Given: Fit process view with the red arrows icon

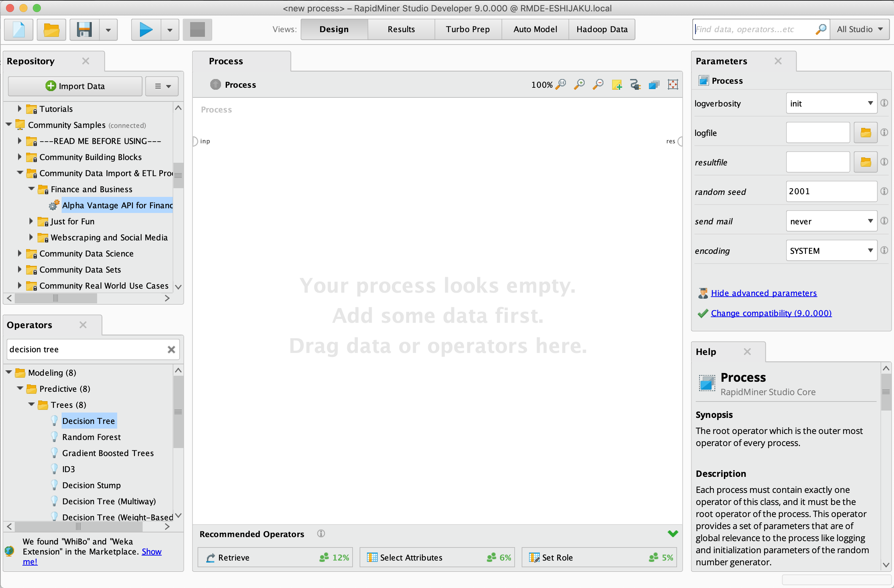Looking at the screenshot, I should 673,84.
